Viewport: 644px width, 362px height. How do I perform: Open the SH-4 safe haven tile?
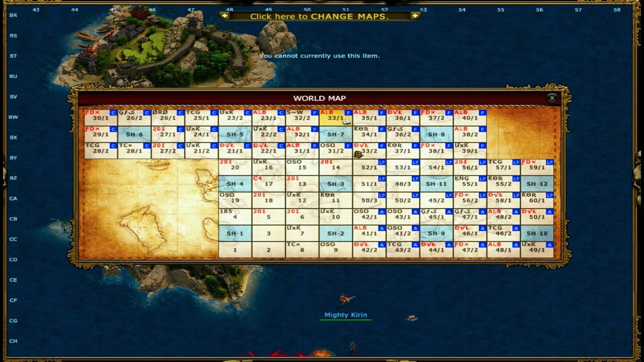[235, 184]
